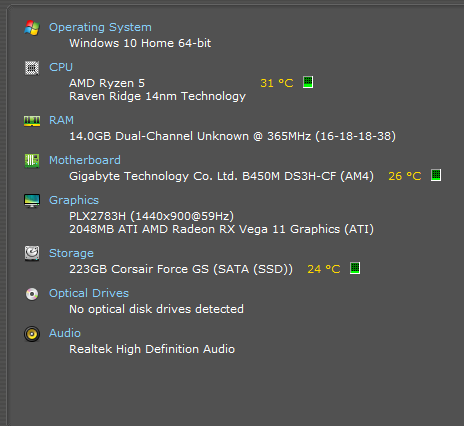Select 223GB Corsair Force GS text

pos(181,269)
